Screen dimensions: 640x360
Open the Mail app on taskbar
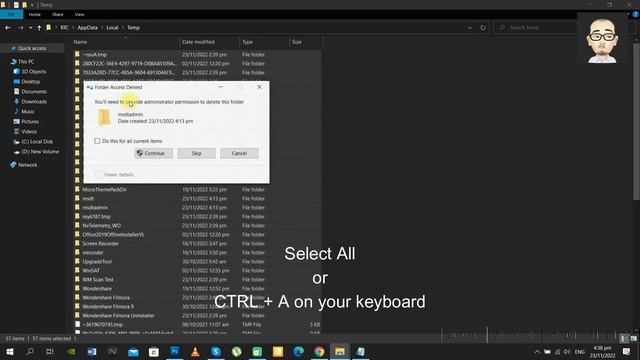click(x=133, y=351)
